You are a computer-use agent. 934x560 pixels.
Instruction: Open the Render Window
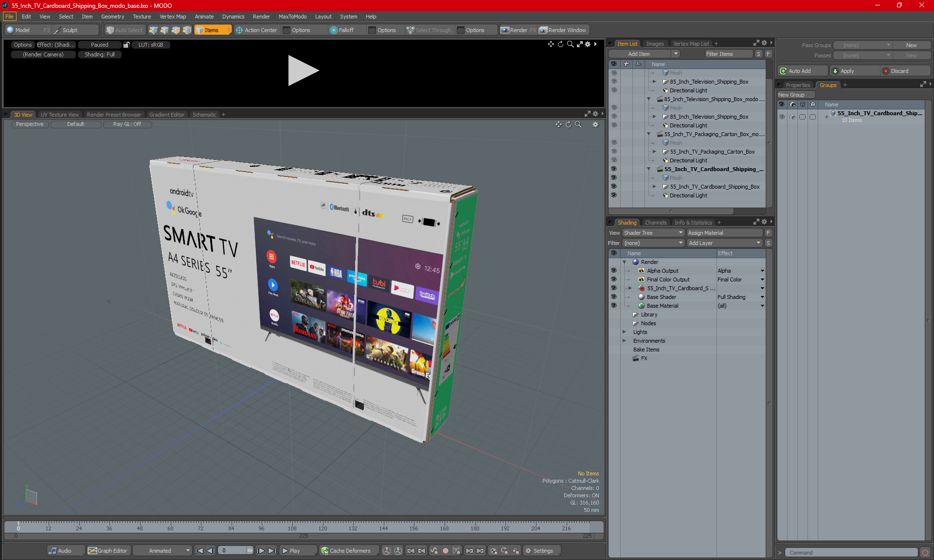563,30
